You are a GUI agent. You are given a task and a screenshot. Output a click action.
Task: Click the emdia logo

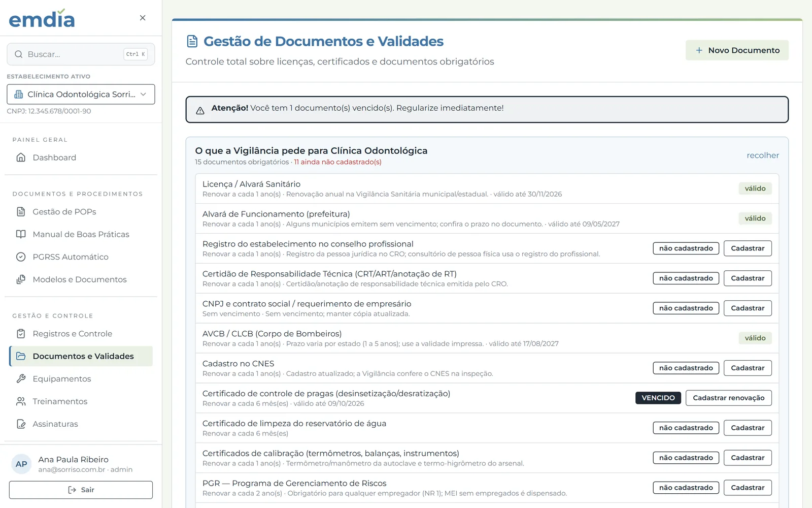pyautogui.click(x=42, y=18)
